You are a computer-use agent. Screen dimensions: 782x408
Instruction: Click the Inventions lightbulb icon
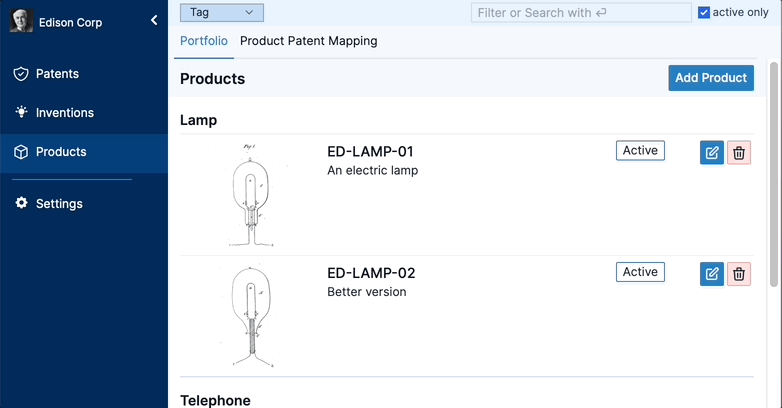pyautogui.click(x=21, y=113)
